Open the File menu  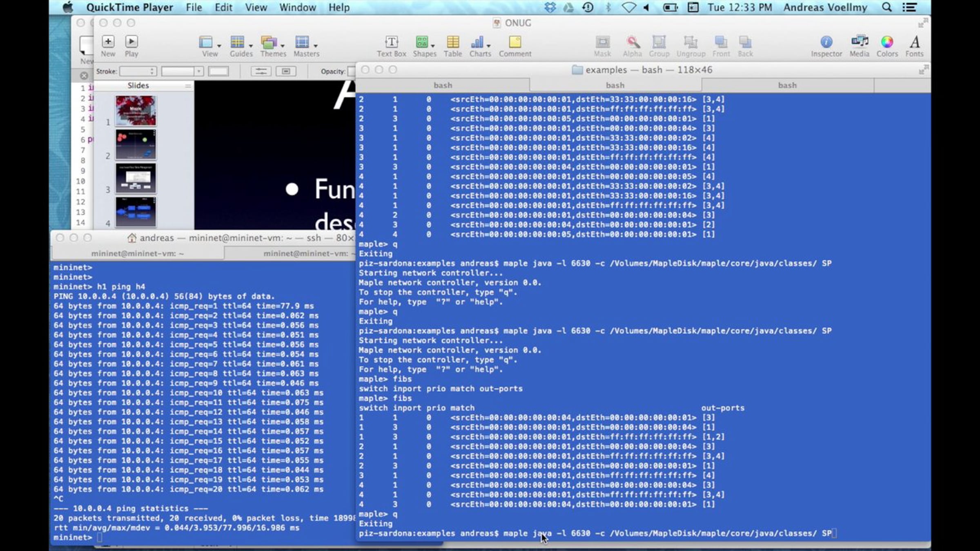[x=194, y=7]
